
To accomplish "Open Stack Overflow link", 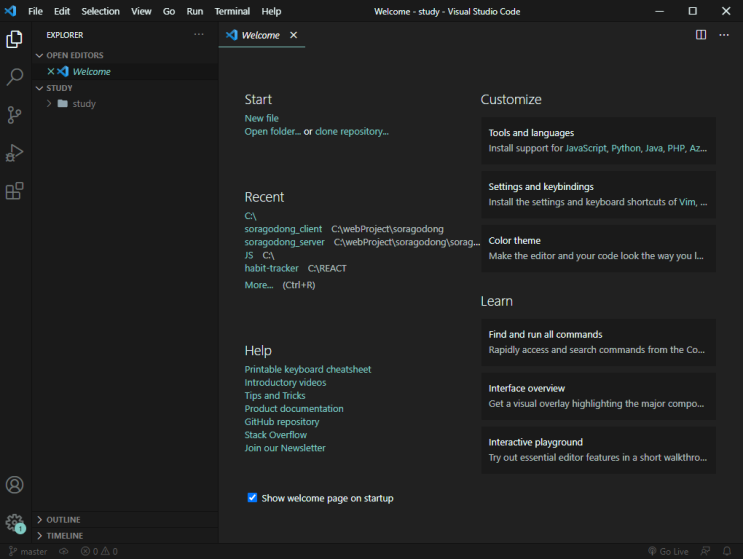I will [276, 435].
